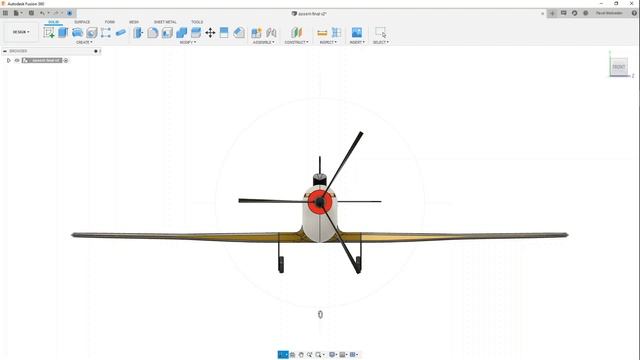Select the Joint tool
Screen dimensions: 640x360
pos(271,32)
